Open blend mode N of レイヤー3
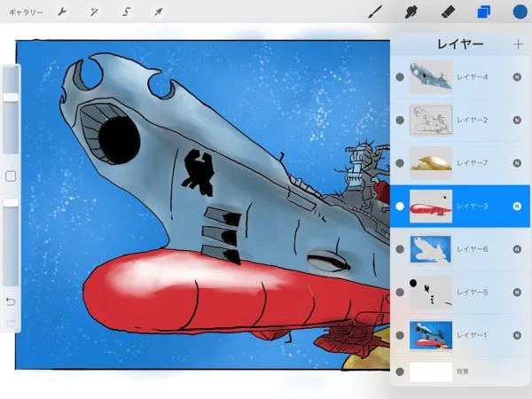 point(517,207)
